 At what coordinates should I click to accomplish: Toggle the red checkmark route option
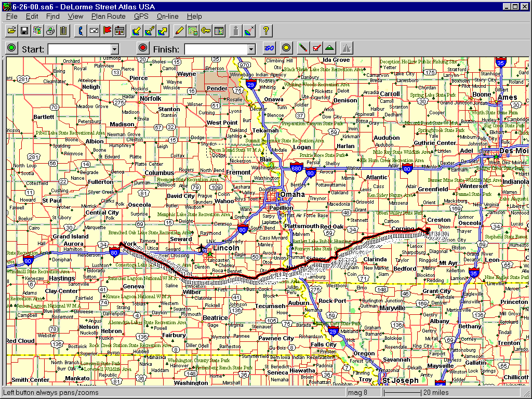pyautogui.click(x=316, y=48)
